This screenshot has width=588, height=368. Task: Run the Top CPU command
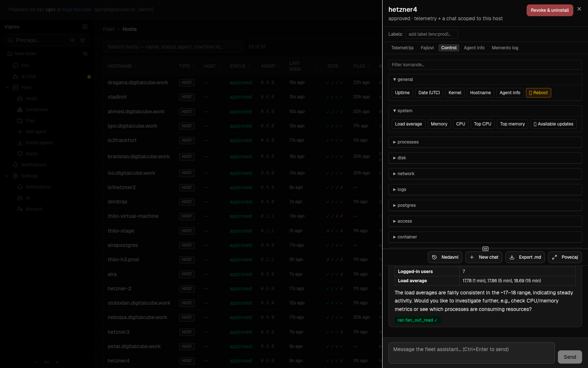(483, 124)
